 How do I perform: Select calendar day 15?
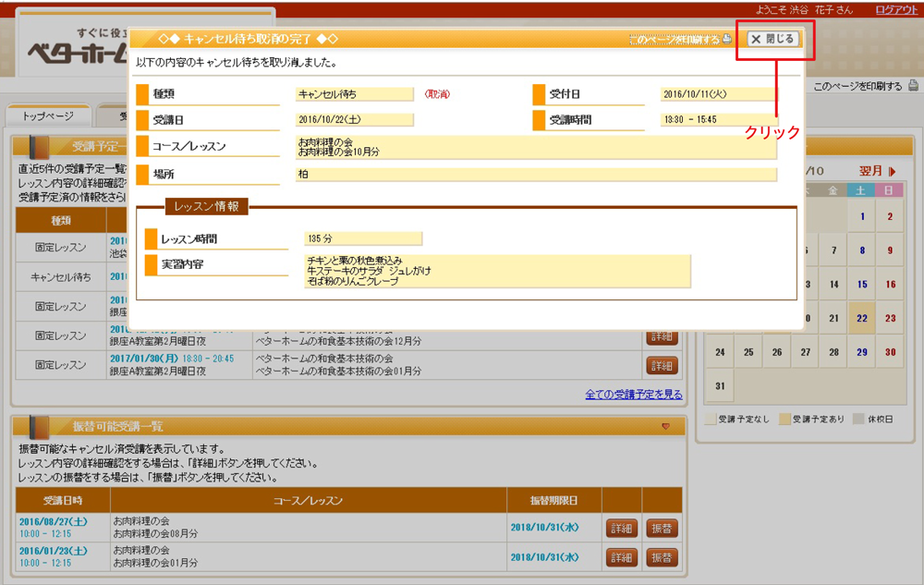pyautogui.click(x=861, y=285)
